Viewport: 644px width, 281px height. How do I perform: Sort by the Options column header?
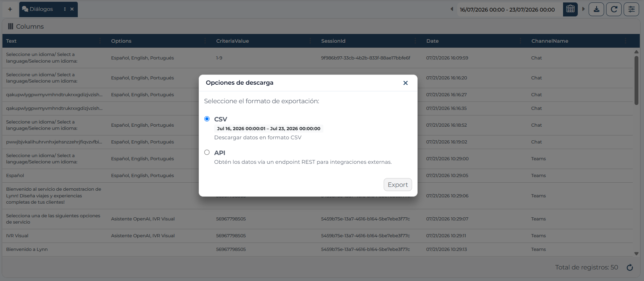pyautogui.click(x=121, y=41)
